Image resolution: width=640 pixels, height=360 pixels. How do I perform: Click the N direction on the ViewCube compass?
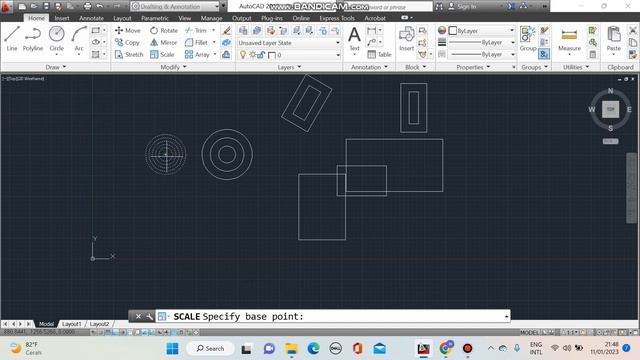(610, 91)
